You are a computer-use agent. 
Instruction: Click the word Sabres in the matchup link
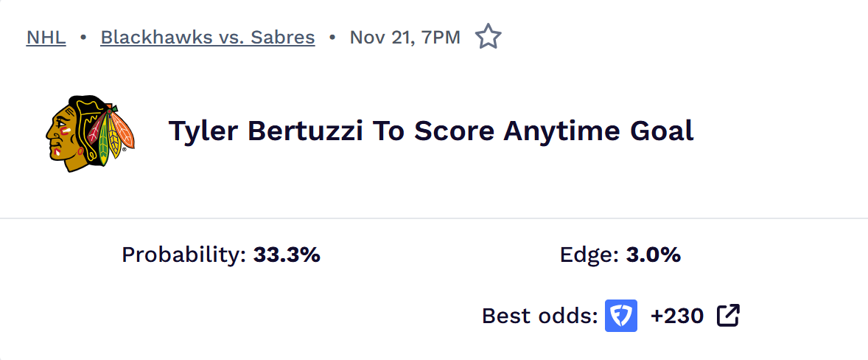pos(288,37)
